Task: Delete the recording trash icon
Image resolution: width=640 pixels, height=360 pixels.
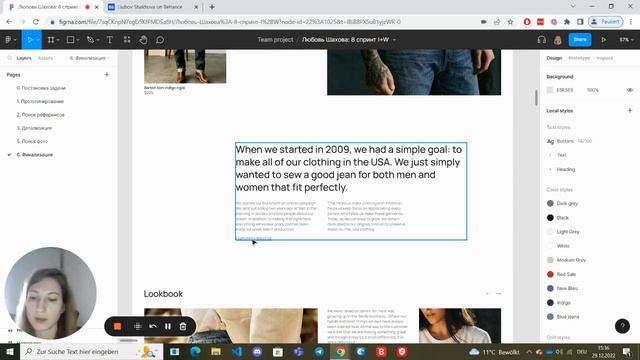Action: pyautogui.click(x=183, y=326)
